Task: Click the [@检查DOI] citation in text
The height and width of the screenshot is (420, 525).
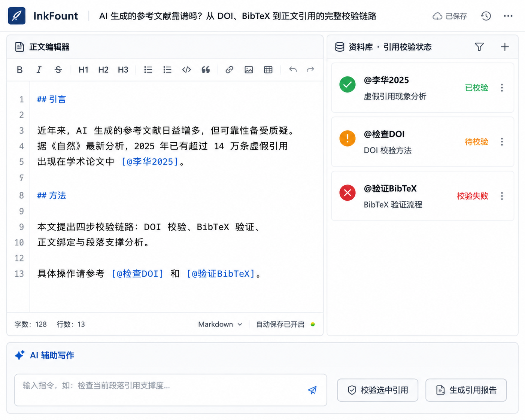Action: pyautogui.click(x=137, y=274)
